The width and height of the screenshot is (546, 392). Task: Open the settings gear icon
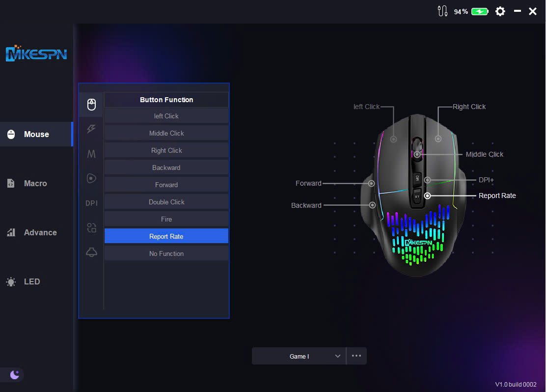click(x=500, y=11)
